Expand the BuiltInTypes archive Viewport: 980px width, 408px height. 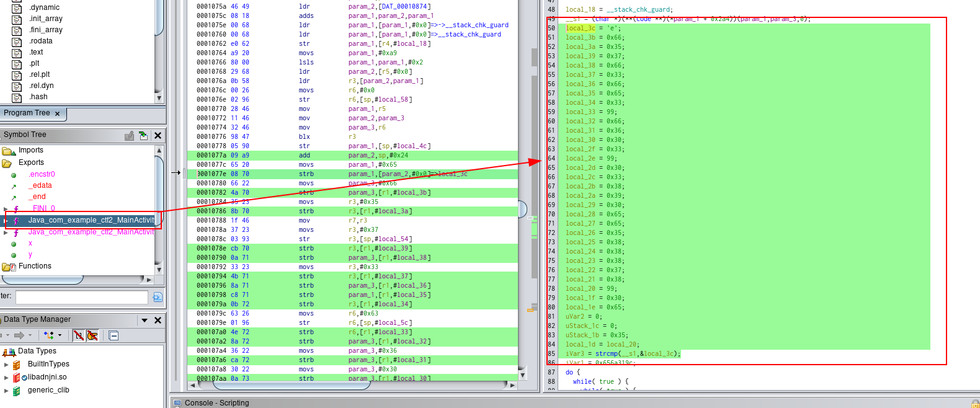tap(6, 365)
